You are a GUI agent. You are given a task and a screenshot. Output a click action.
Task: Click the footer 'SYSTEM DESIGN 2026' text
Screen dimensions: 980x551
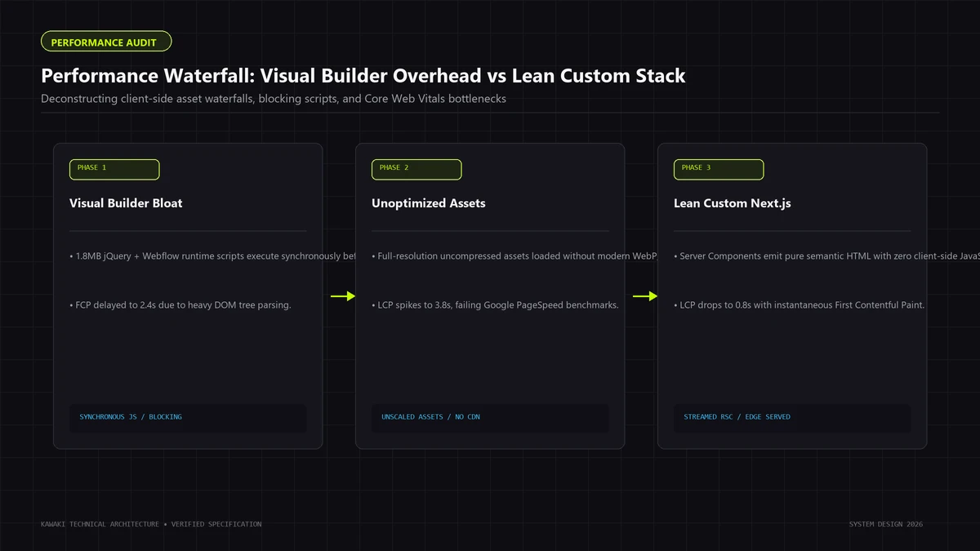pos(886,524)
